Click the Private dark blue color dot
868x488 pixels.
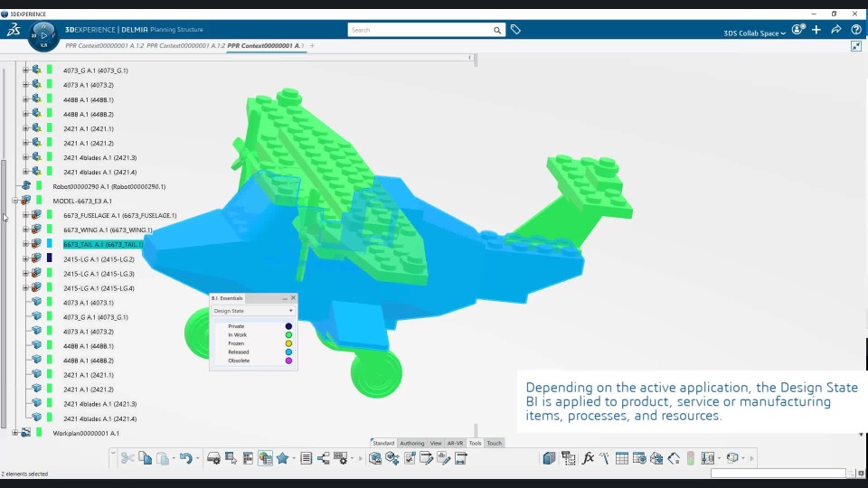[x=288, y=326]
